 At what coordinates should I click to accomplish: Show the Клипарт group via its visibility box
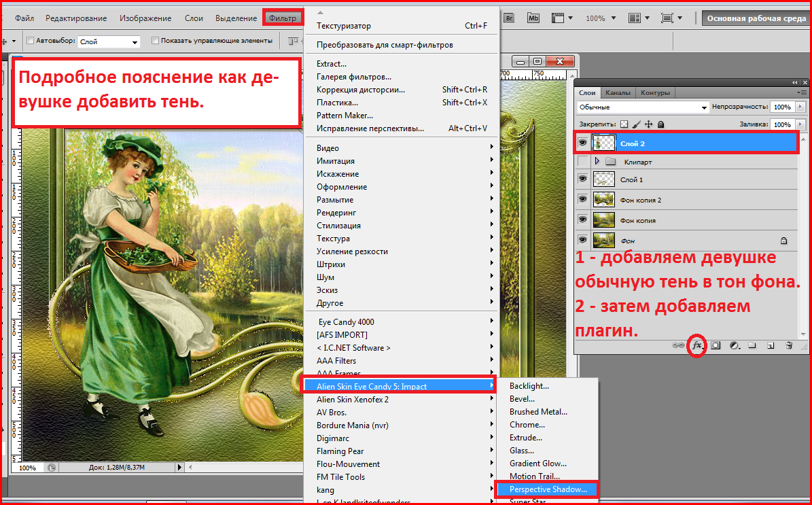click(x=582, y=162)
